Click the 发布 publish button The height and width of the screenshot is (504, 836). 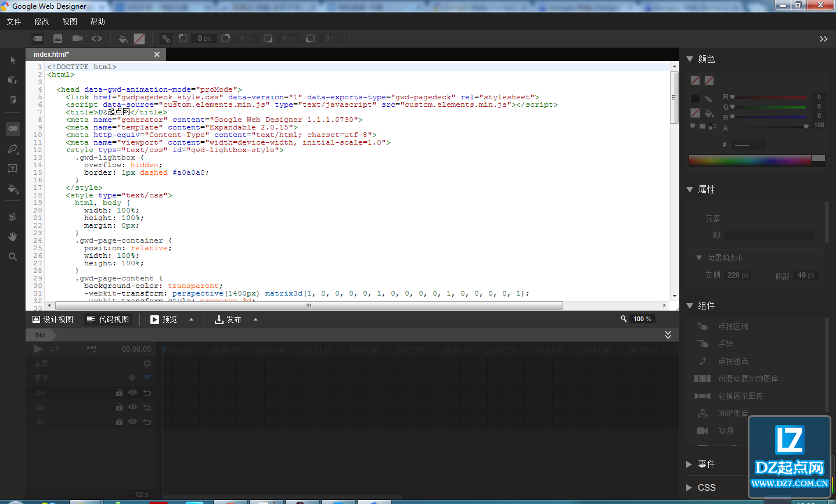228,319
